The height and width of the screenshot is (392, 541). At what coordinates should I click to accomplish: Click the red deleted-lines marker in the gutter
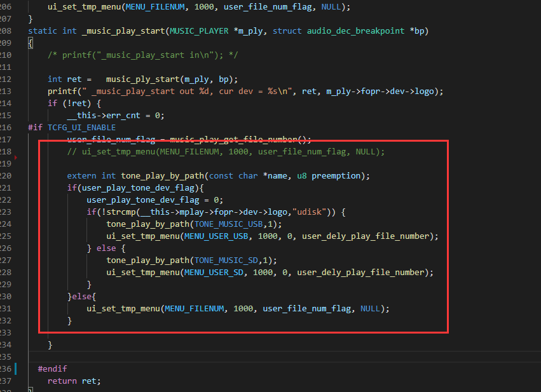tap(16, 158)
